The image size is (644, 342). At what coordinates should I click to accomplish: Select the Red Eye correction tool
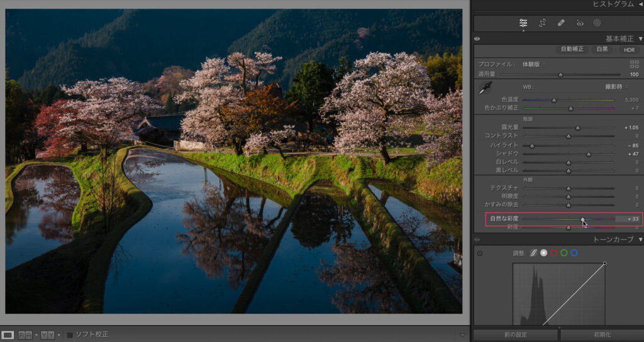pyautogui.click(x=580, y=23)
